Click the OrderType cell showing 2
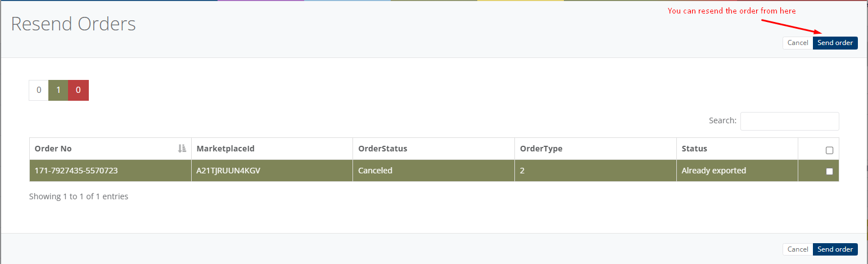Viewport: 868px width, 264px height. click(522, 171)
